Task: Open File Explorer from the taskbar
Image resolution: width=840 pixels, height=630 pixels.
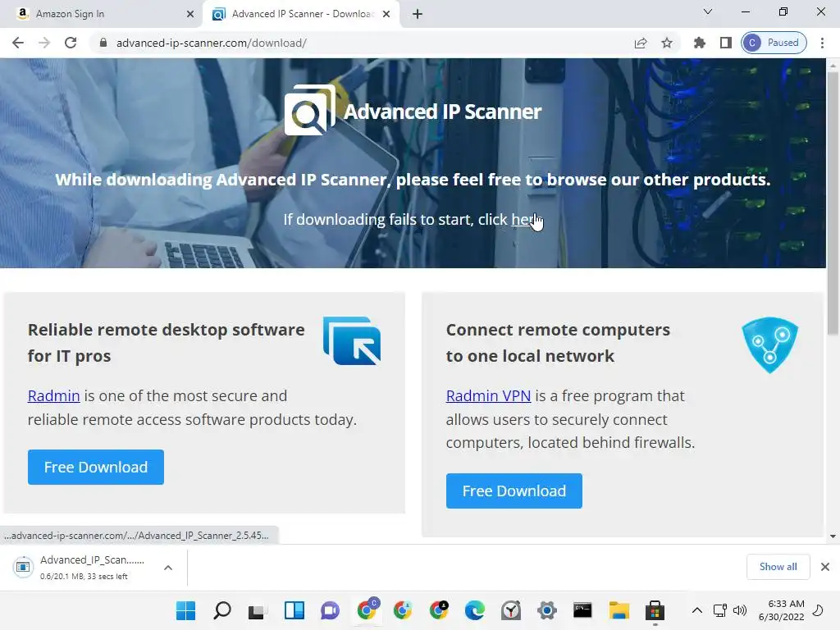Action: 619,610
